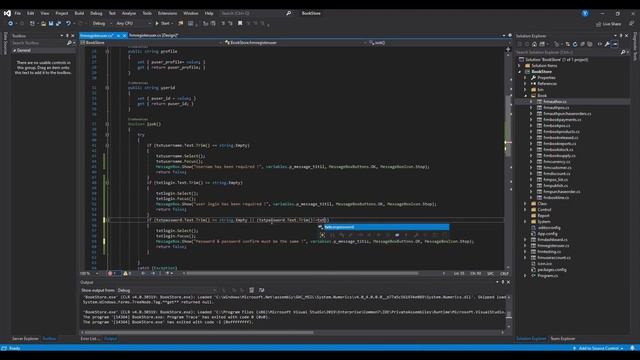Click the bookmark toggle icon in toolbar
The height and width of the screenshot is (360, 640).
click(240, 23)
